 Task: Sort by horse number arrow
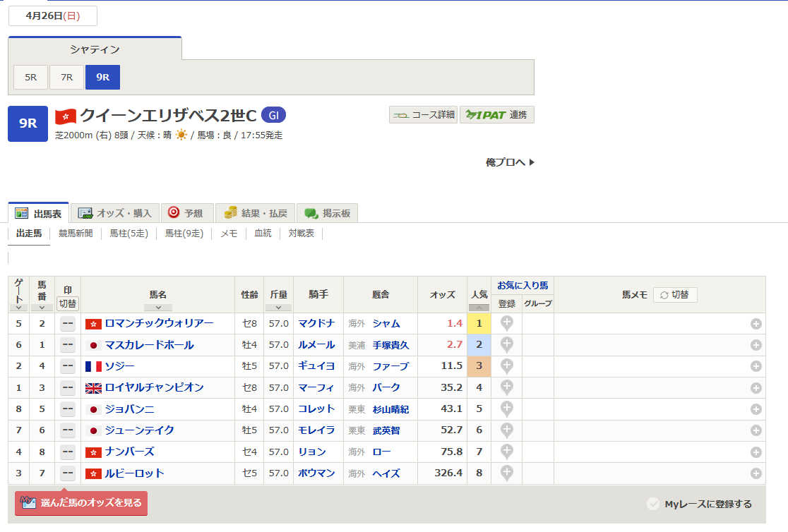(42, 308)
